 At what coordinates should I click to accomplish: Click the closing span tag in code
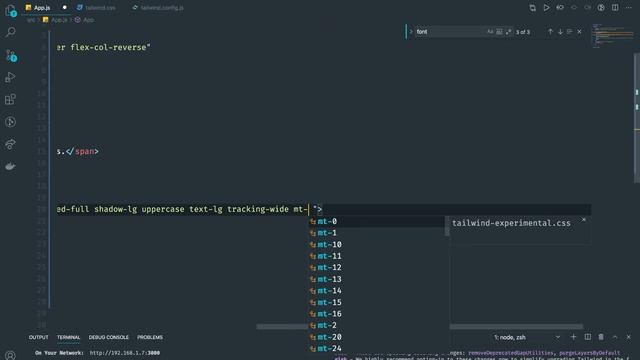(x=82, y=151)
